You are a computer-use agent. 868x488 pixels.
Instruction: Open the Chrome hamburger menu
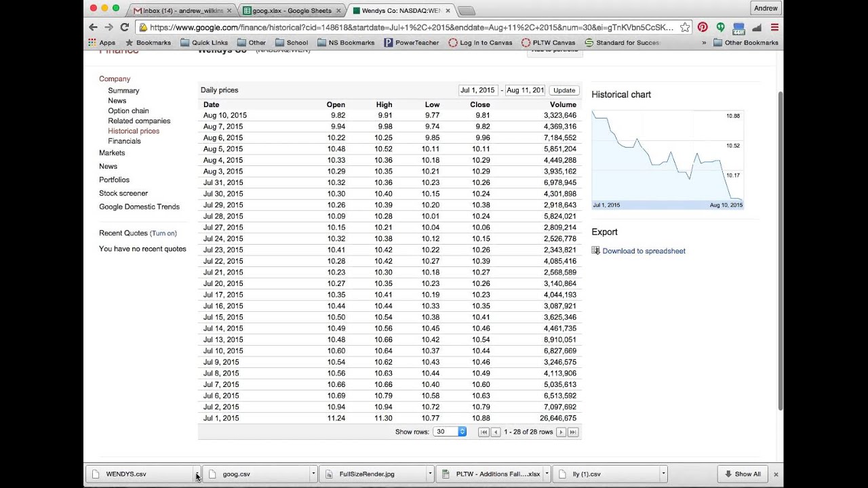(774, 27)
